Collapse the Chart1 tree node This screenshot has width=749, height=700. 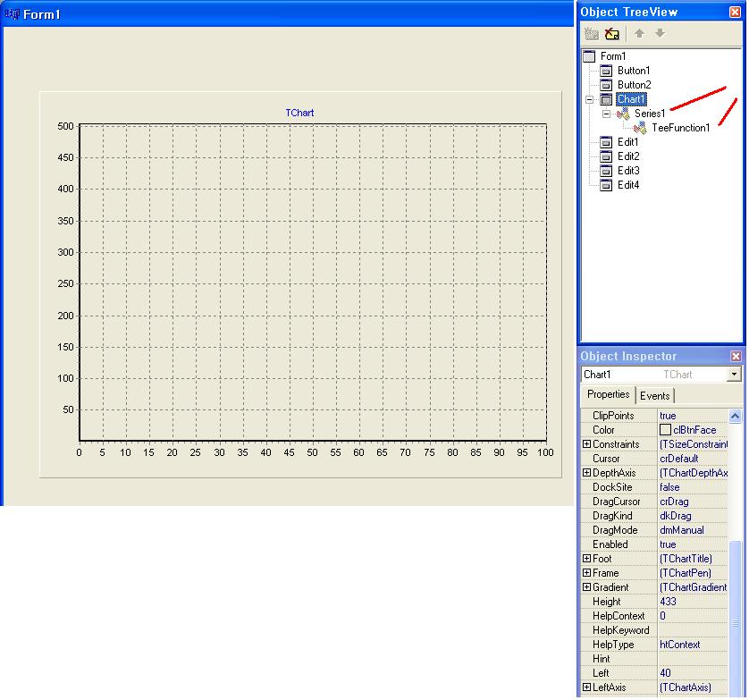[x=589, y=99]
